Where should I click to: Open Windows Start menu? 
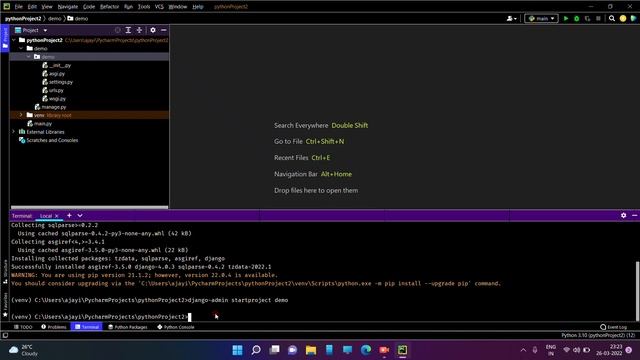tap(237, 350)
